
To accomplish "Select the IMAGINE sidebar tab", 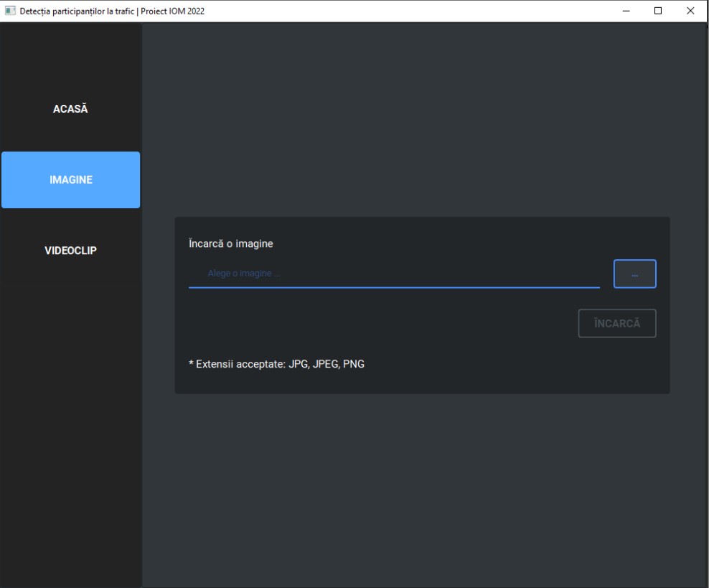I will coord(70,179).
